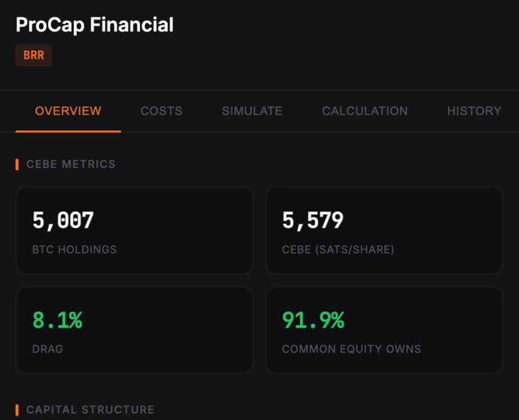
Task: Select the Simulate tab
Action: 252,111
